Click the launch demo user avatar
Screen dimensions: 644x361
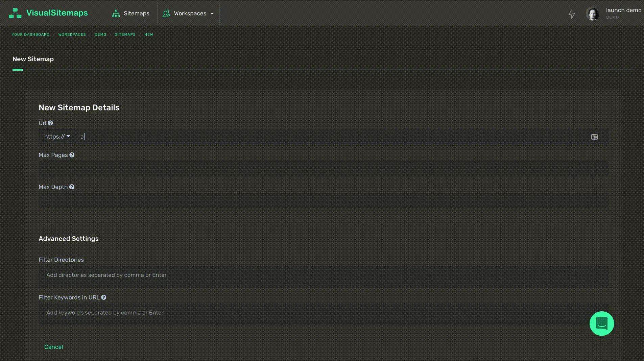click(x=592, y=14)
